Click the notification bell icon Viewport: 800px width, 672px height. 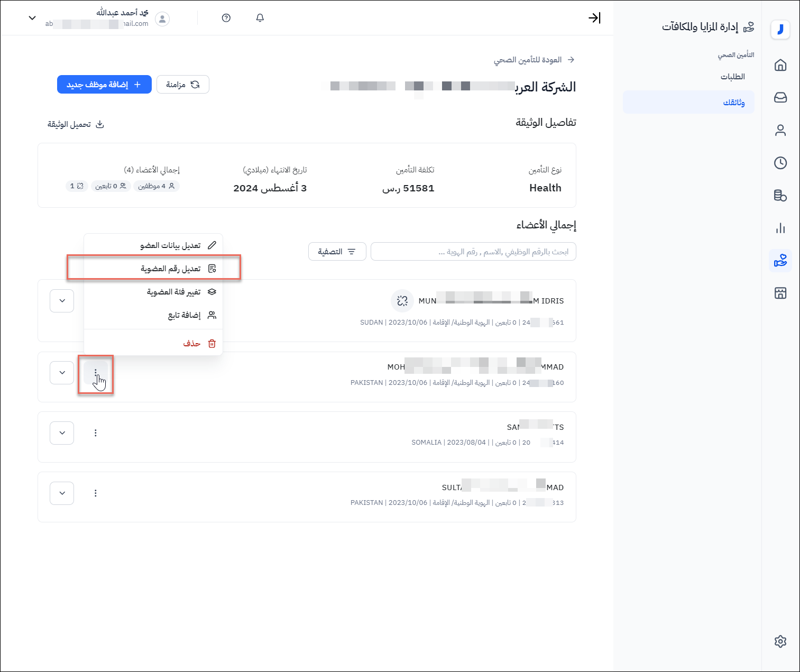click(260, 18)
